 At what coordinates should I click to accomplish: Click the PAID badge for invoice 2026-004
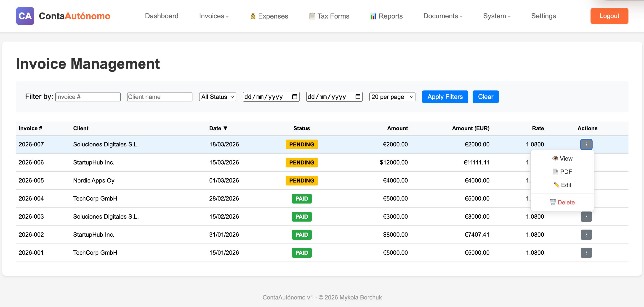(x=301, y=198)
